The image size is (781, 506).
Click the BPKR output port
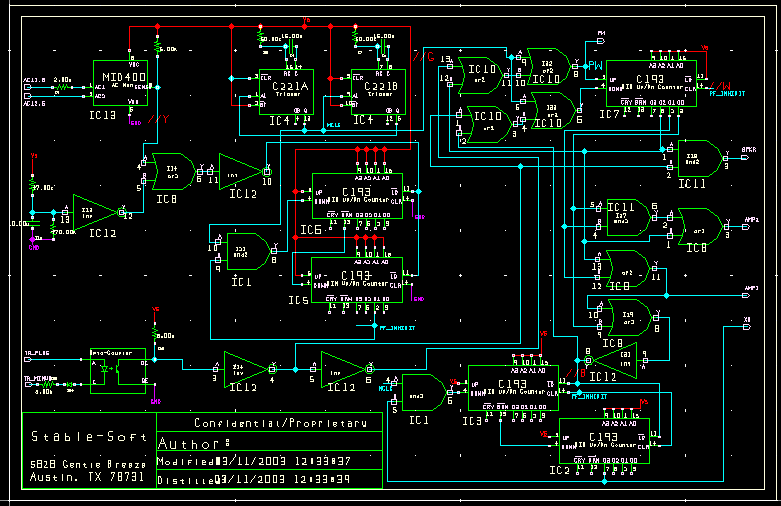750,151
